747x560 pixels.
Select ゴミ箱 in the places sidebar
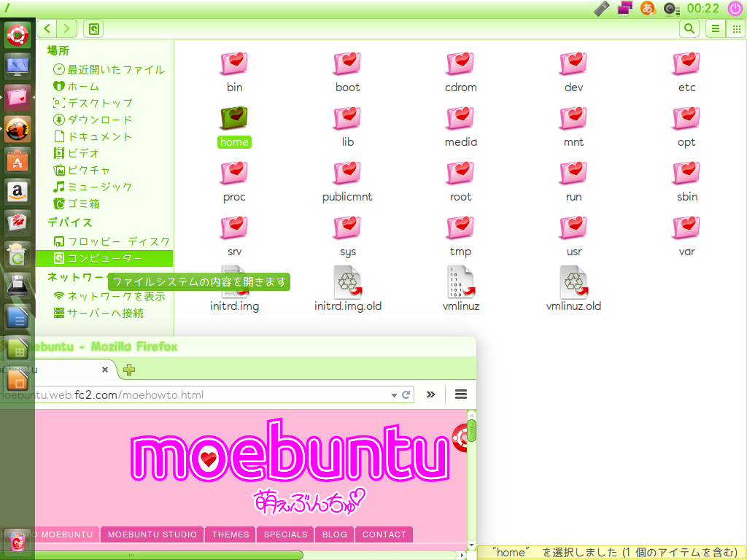pyautogui.click(x=83, y=203)
